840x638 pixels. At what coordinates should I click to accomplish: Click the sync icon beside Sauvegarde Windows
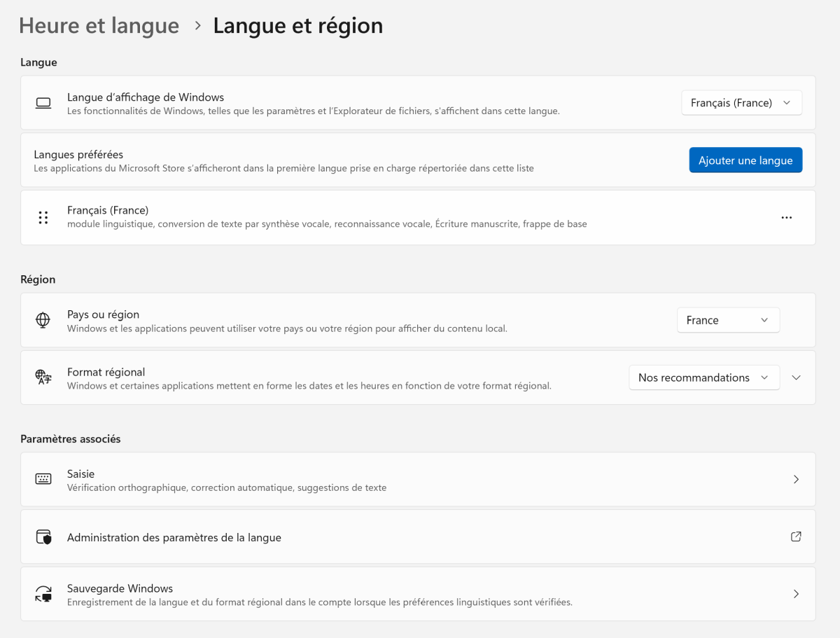pos(43,595)
